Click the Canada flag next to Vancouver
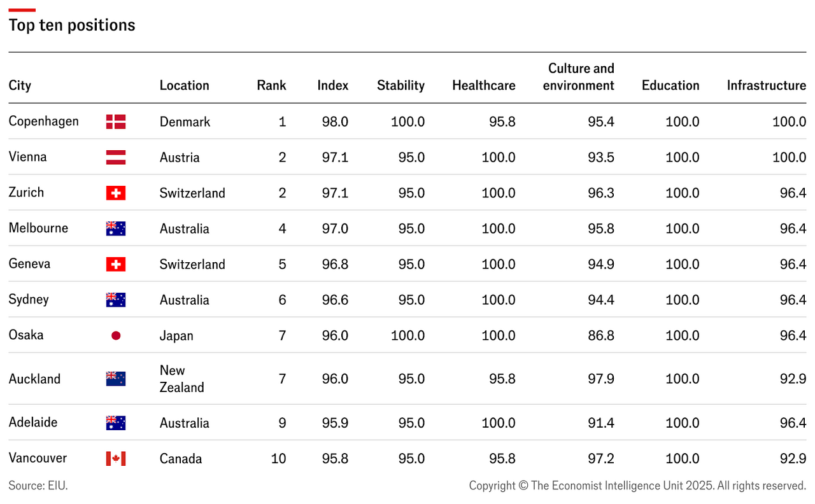This screenshot has width=815, height=504. [x=116, y=458]
